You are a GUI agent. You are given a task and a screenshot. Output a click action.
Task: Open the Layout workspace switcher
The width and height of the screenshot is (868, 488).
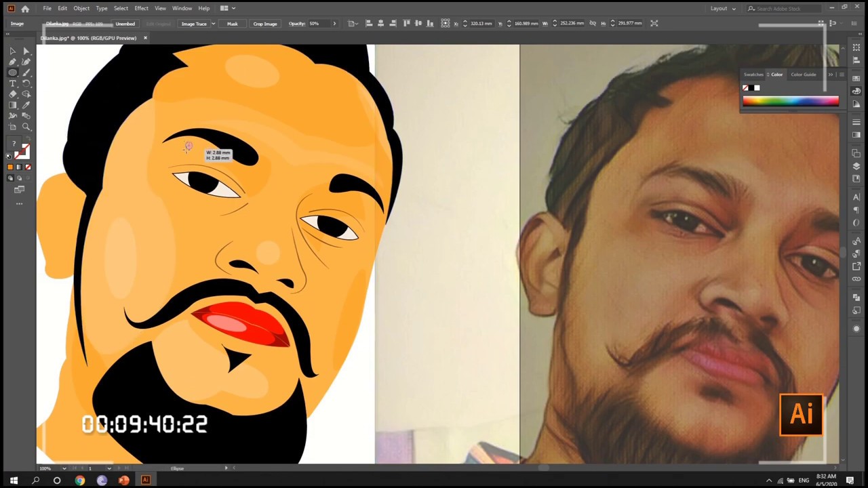(x=723, y=8)
